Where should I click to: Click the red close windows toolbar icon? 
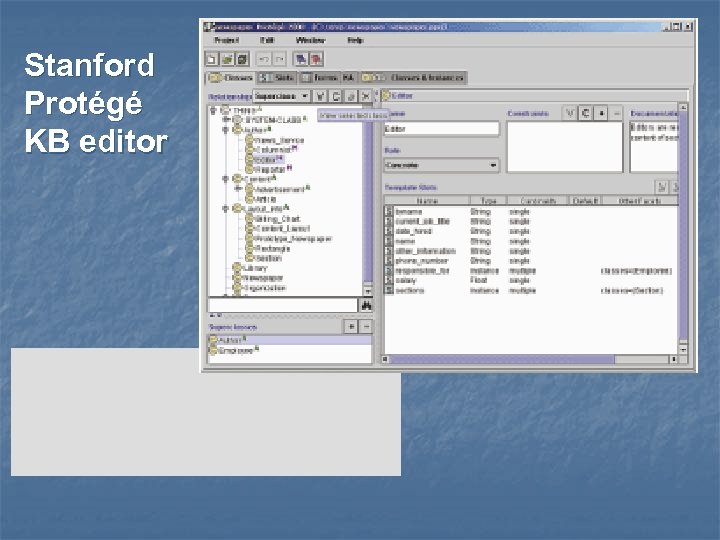point(316,59)
